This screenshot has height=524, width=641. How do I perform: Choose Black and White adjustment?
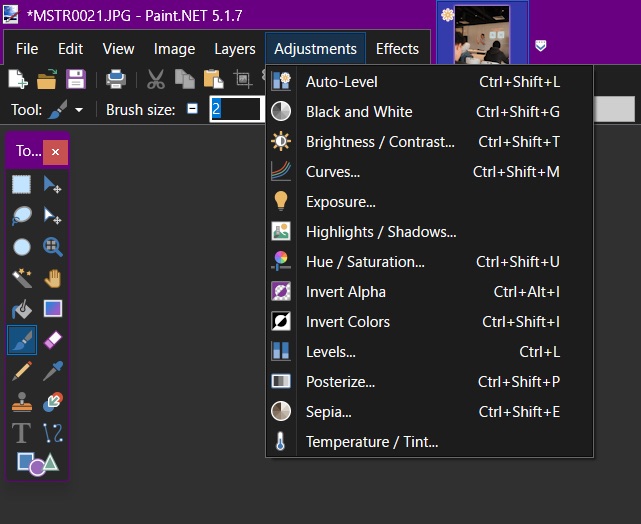pyautogui.click(x=429, y=112)
